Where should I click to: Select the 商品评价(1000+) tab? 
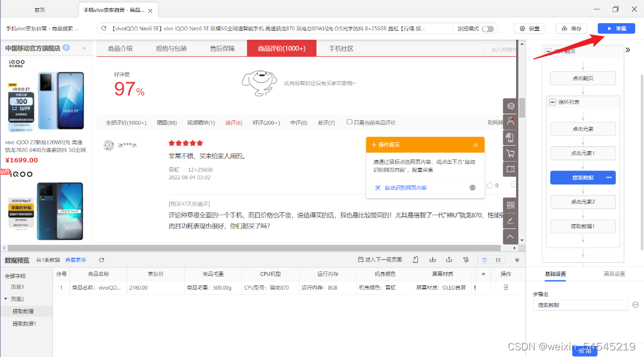(282, 49)
